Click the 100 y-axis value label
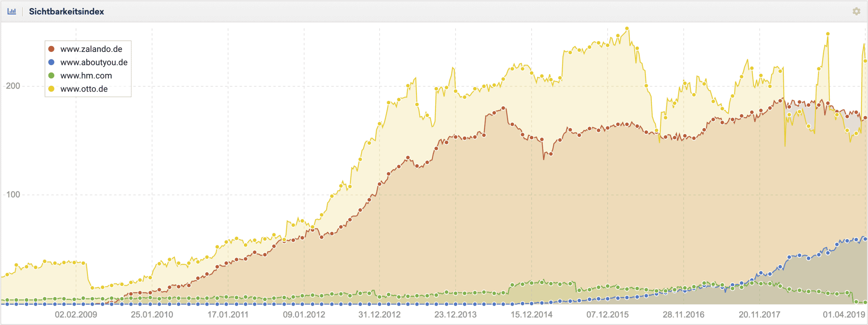 (13, 194)
